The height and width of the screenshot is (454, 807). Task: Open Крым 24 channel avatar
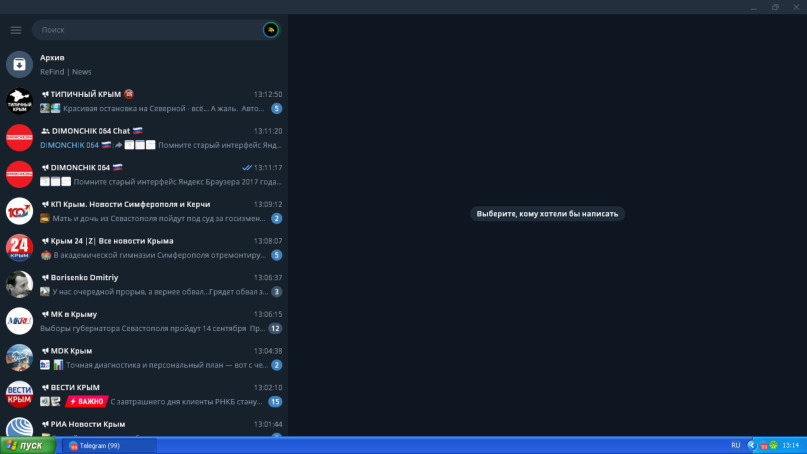[19, 248]
